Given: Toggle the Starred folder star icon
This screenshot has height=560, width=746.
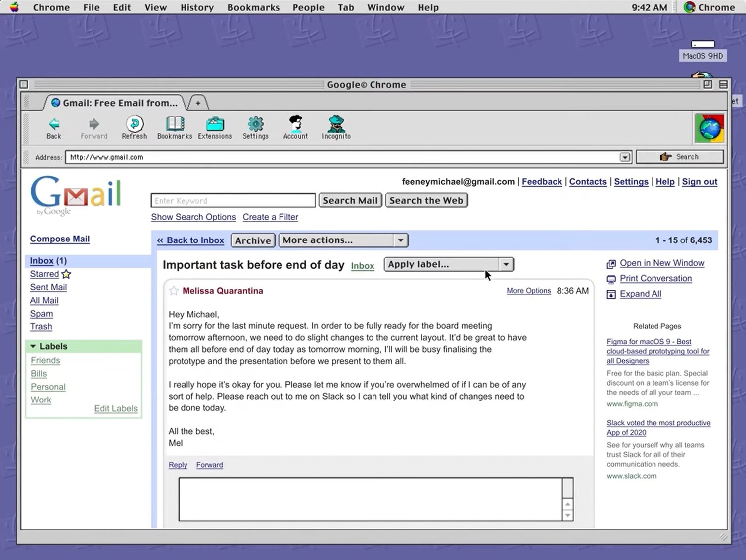Looking at the screenshot, I should tap(66, 274).
